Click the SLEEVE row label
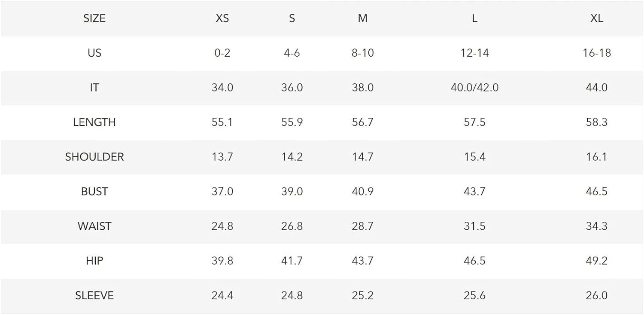This screenshot has width=644, height=315. 94,295
